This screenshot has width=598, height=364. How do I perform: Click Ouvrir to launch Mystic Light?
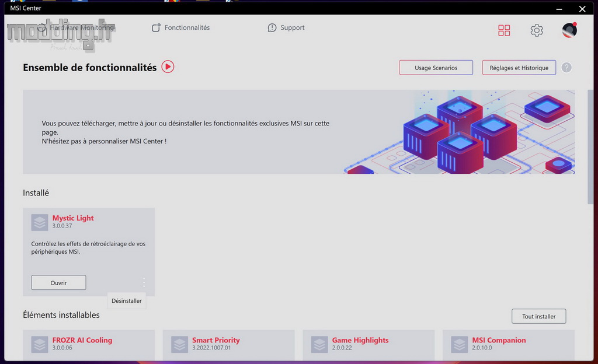pos(59,282)
